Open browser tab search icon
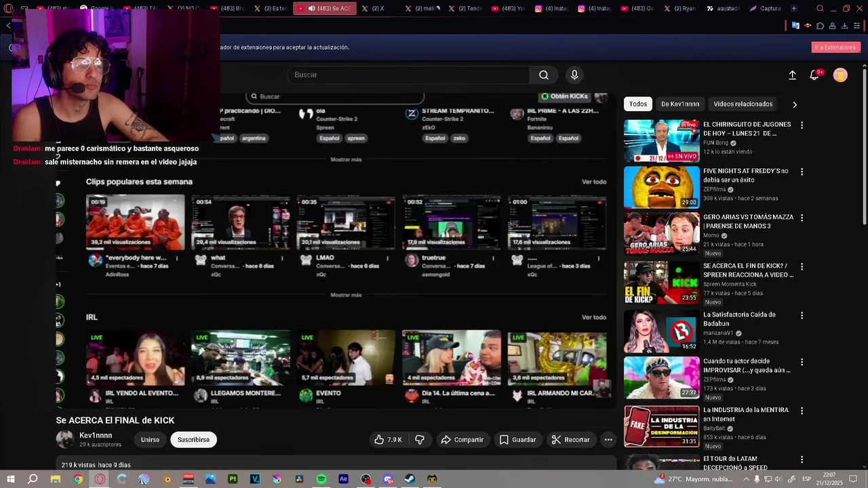Viewport: 868px width, 488px height. [x=821, y=9]
